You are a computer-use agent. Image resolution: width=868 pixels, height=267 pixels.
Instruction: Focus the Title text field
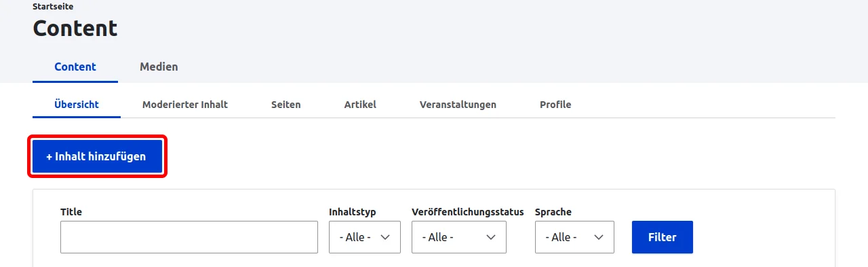pyautogui.click(x=189, y=237)
